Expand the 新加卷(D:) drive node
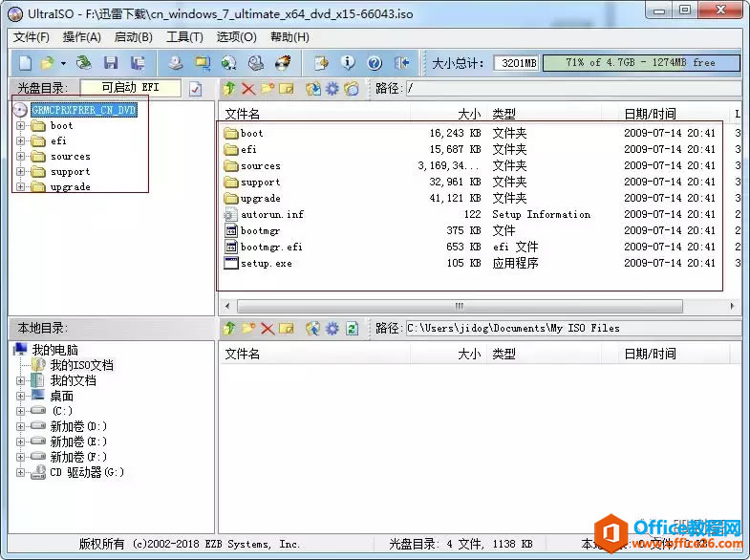Screen dimensions: 750x560 point(21,426)
